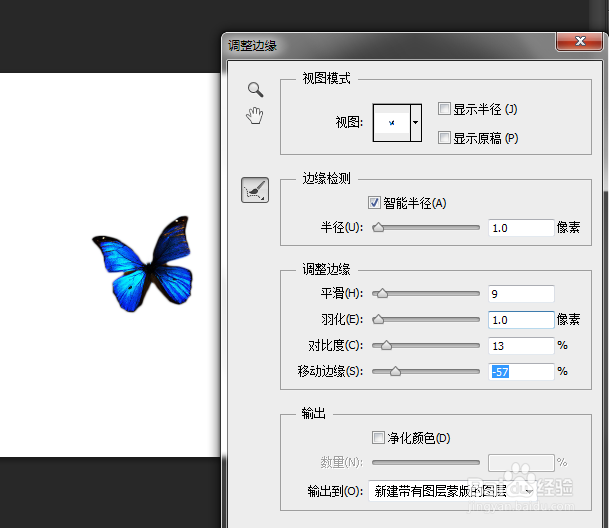
Task: Uncheck the 智能半径(A) checkbox
Action: click(374, 202)
